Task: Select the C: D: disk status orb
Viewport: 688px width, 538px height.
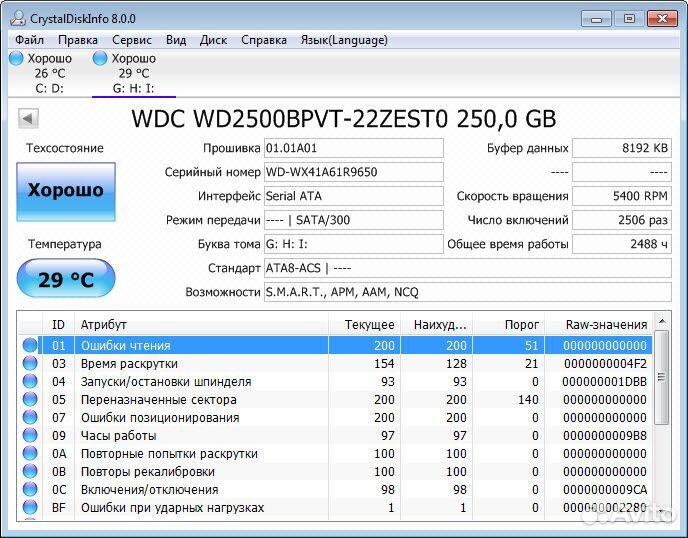Action: (16, 58)
